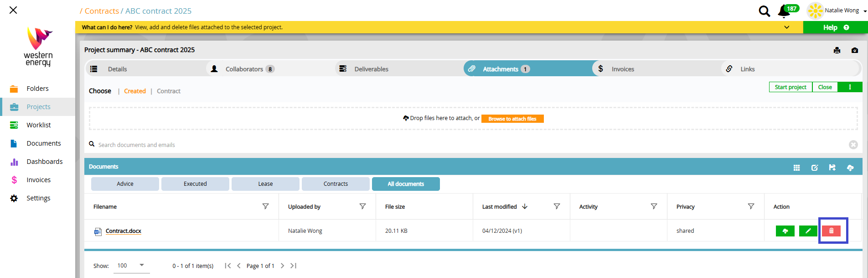Upload new version of Contract.docx
The height and width of the screenshot is (278, 868).
[785, 231]
